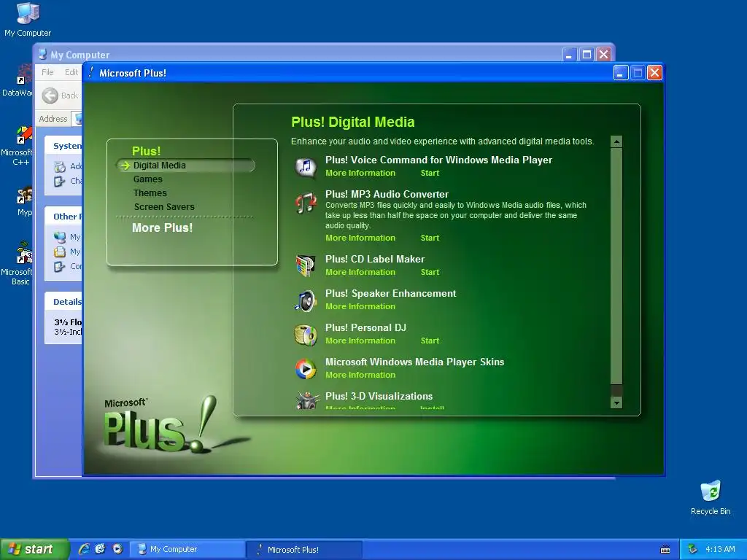Click the Details header in My Computer
This screenshot has width=747, height=560.
point(67,302)
